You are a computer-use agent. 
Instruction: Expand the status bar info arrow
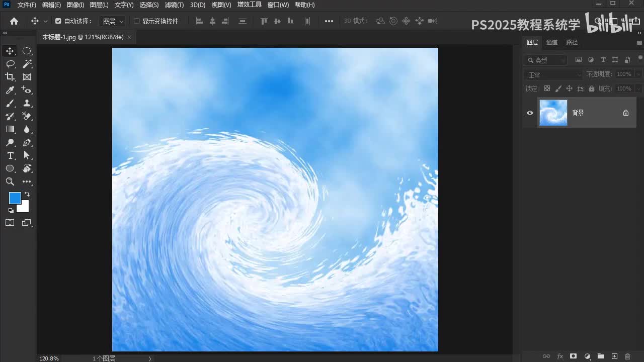(149, 358)
